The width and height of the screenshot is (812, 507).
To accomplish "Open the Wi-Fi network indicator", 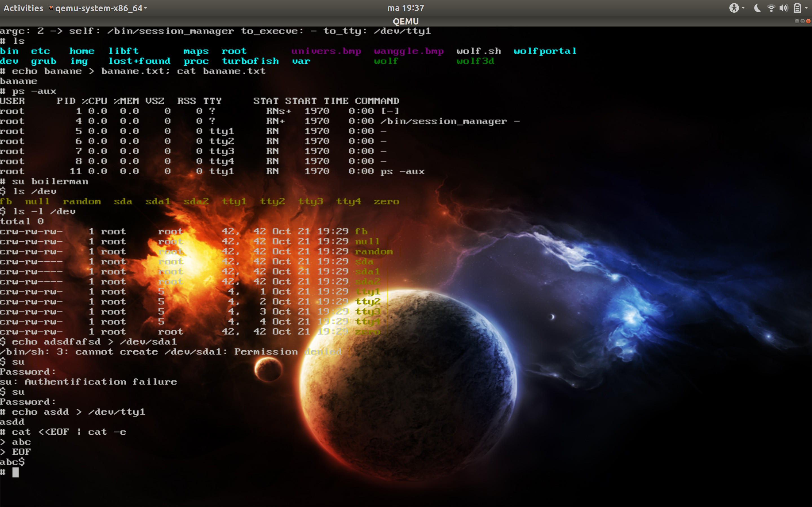I will pos(771,8).
